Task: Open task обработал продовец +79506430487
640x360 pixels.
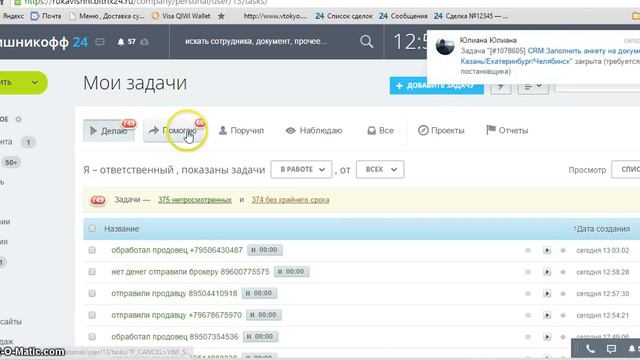Action: (177, 250)
